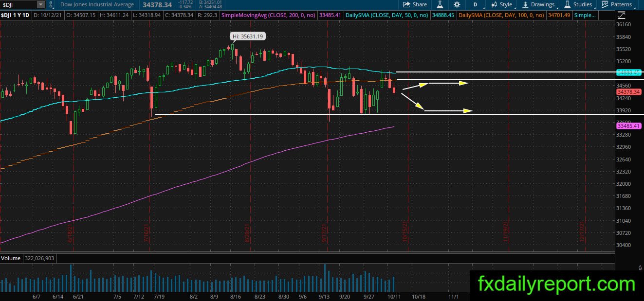The width and height of the screenshot is (644, 301).
Task: Click the 36160 price axis label
Action: pos(624,24)
